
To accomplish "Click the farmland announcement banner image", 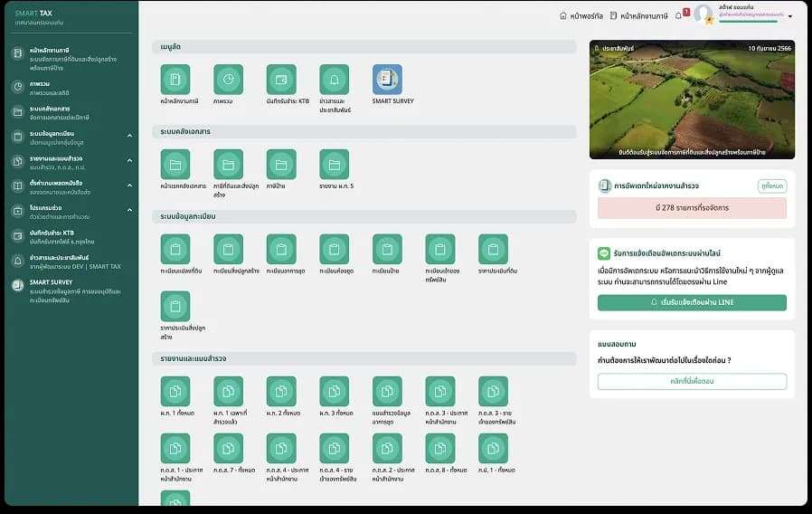I will click(x=692, y=100).
